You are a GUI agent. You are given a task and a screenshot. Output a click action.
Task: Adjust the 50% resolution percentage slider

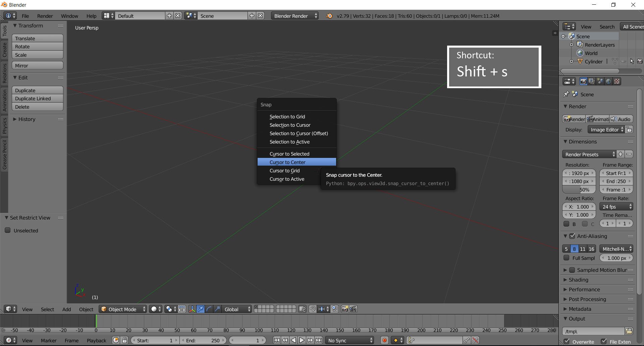point(579,190)
